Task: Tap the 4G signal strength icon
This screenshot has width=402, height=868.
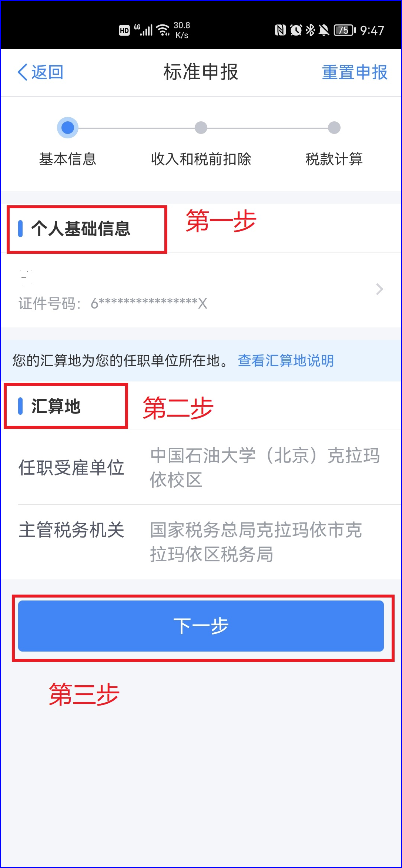Action: point(143,30)
